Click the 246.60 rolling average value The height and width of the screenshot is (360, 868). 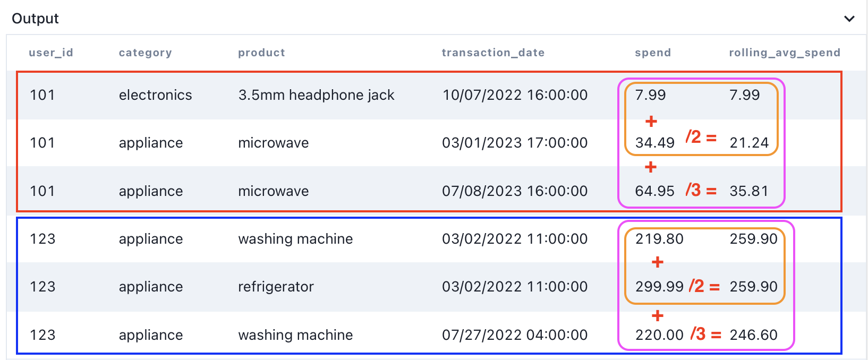click(x=753, y=335)
